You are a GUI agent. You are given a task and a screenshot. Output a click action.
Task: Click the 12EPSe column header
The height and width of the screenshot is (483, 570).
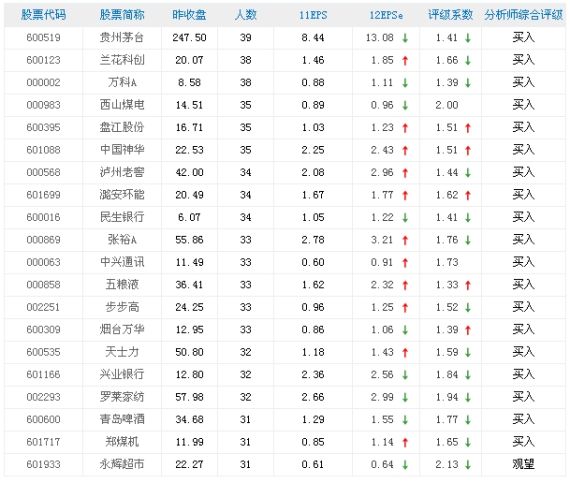point(386,15)
